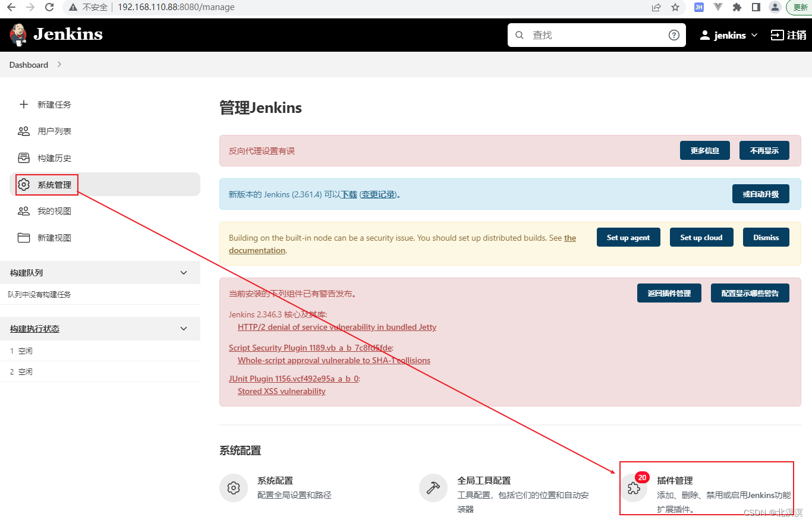Click the search help question mark icon
Screen dimensions: 812x523
click(674, 35)
